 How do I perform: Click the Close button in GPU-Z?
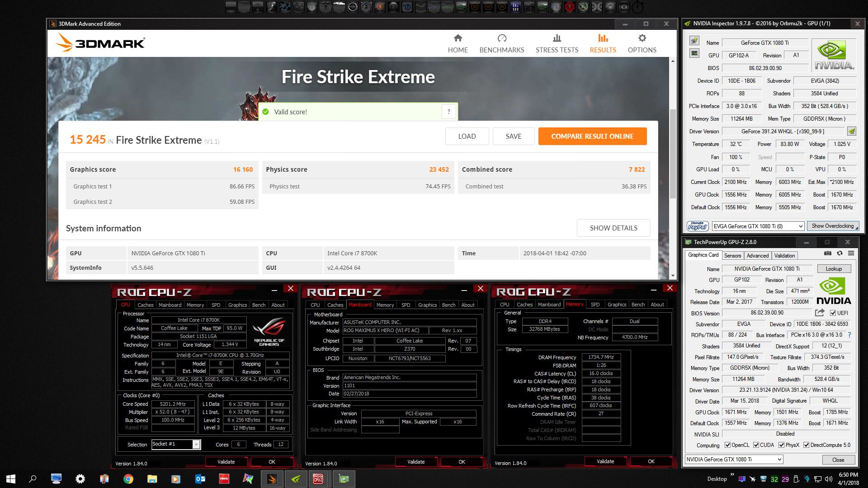pos(838,460)
